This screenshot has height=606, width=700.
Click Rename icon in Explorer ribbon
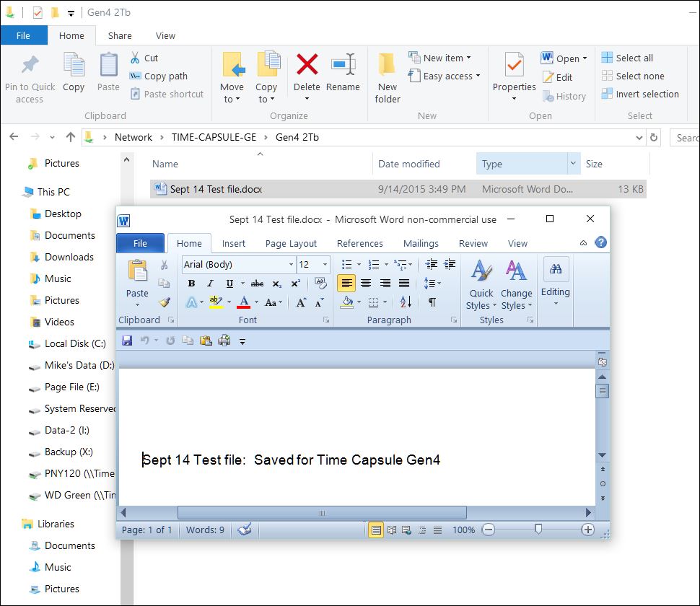343,64
